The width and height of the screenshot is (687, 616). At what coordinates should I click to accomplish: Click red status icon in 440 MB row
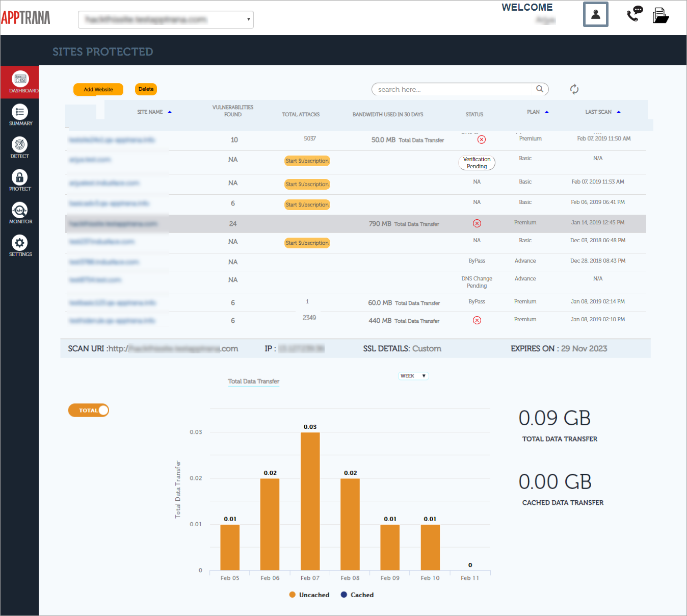pyautogui.click(x=477, y=320)
